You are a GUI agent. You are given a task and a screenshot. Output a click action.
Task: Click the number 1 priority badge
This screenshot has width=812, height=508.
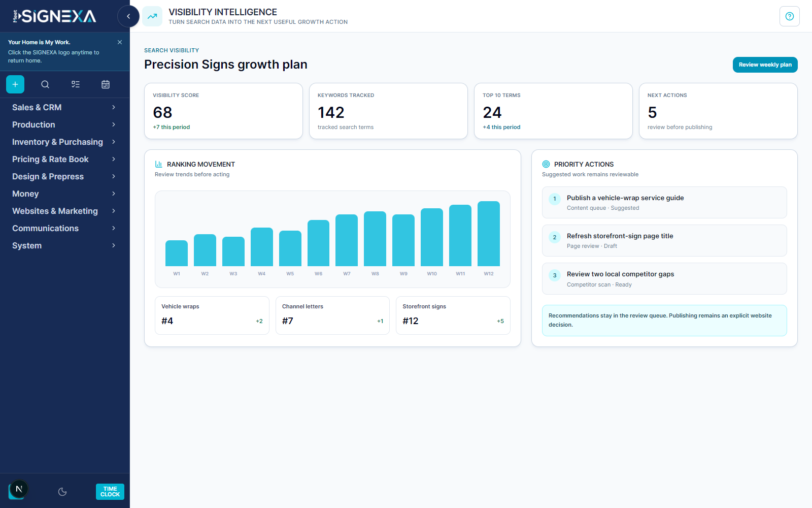click(555, 199)
